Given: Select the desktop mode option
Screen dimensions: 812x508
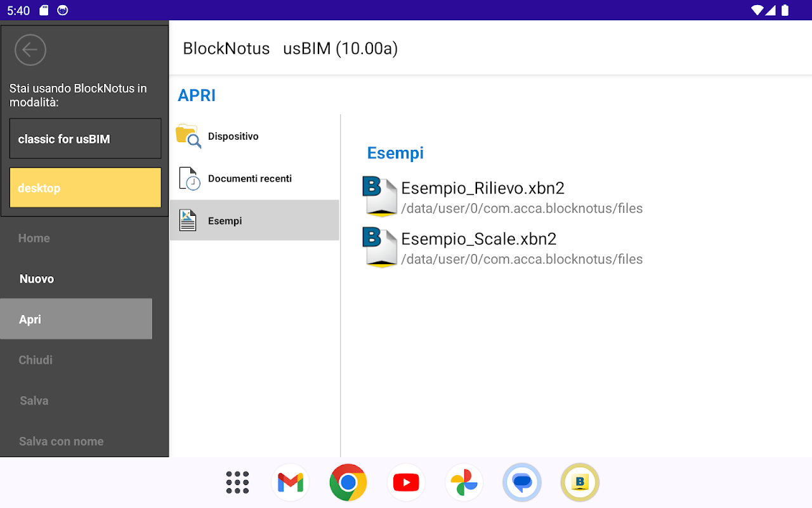Looking at the screenshot, I should (x=86, y=187).
